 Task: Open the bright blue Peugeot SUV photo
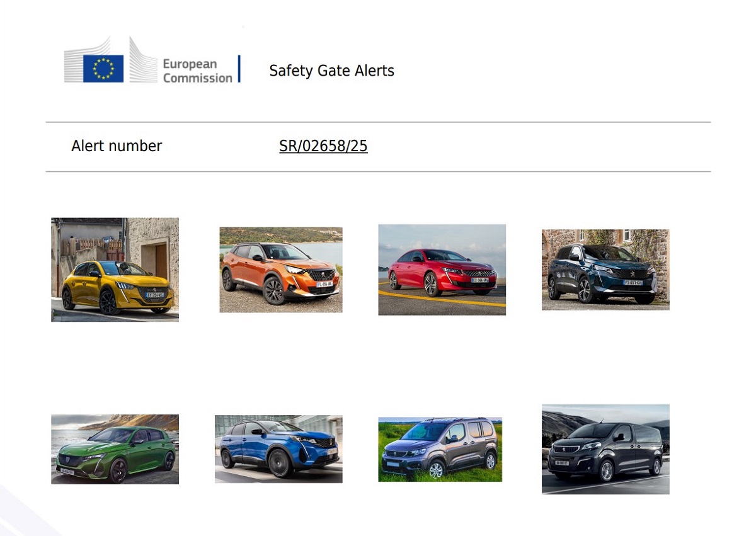[x=278, y=449]
